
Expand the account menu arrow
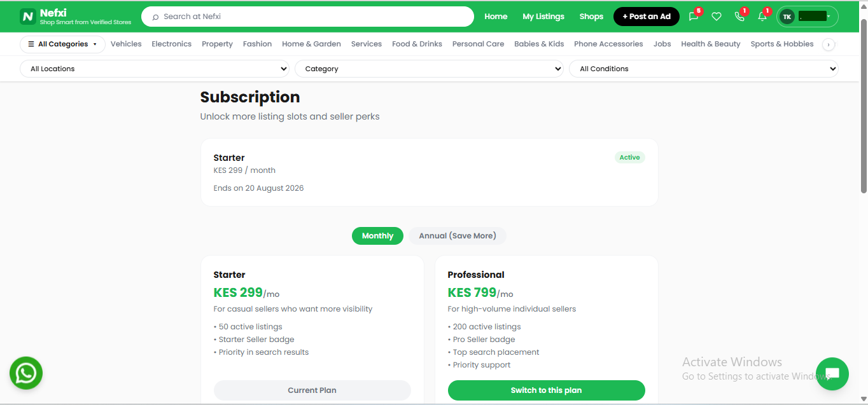(x=829, y=17)
